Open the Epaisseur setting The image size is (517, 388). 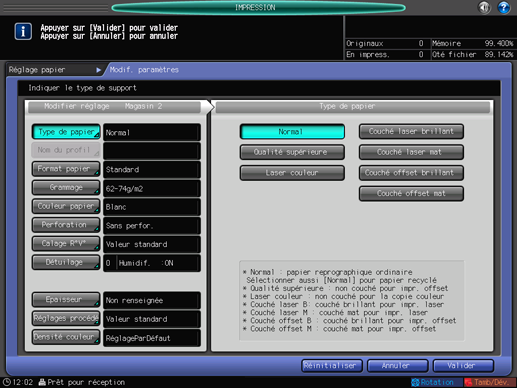coord(66,300)
